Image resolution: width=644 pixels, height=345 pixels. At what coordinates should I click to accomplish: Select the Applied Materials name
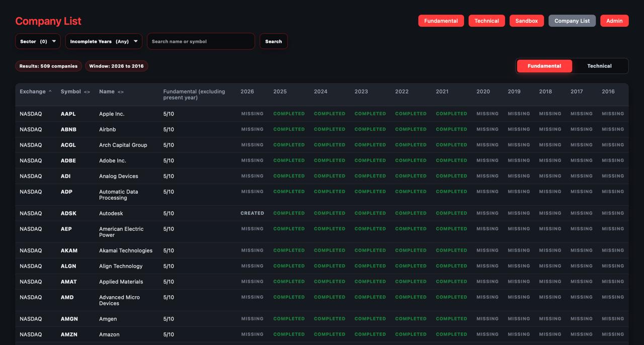point(121,282)
